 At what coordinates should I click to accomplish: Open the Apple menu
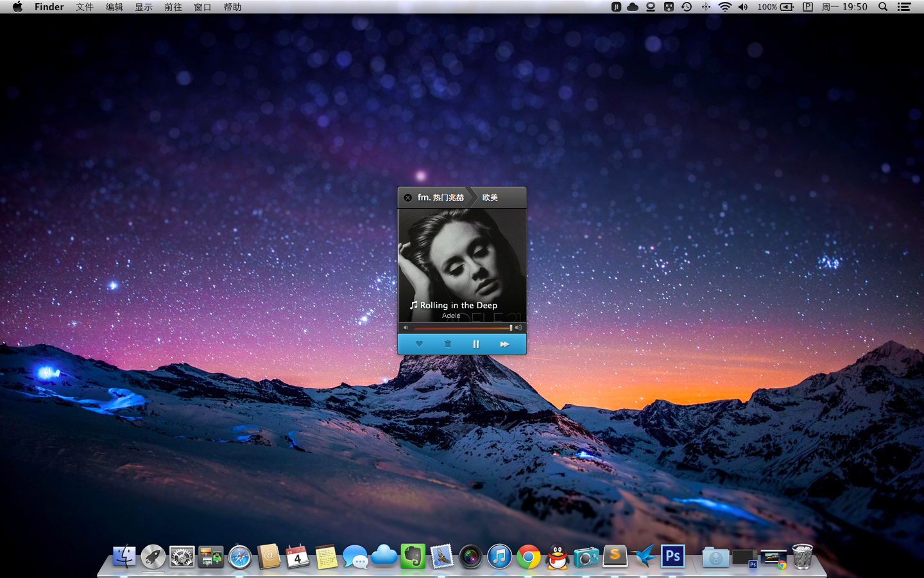pos(17,7)
